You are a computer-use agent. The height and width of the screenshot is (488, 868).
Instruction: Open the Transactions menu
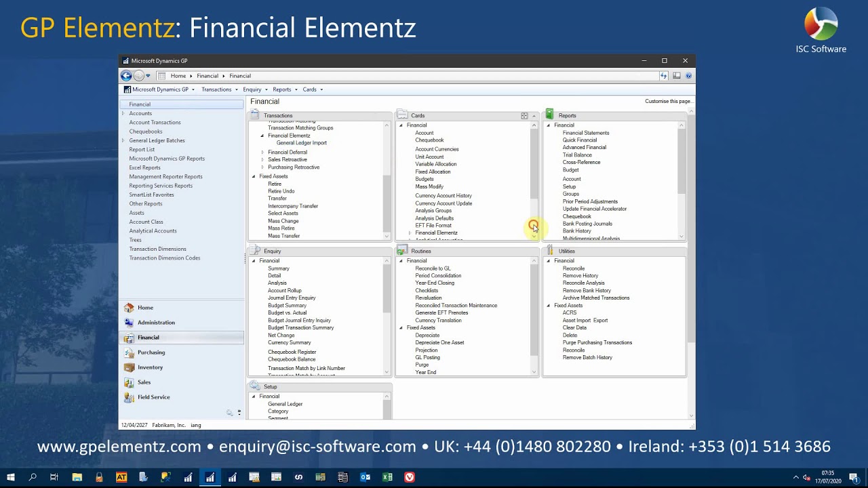pos(219,89)
